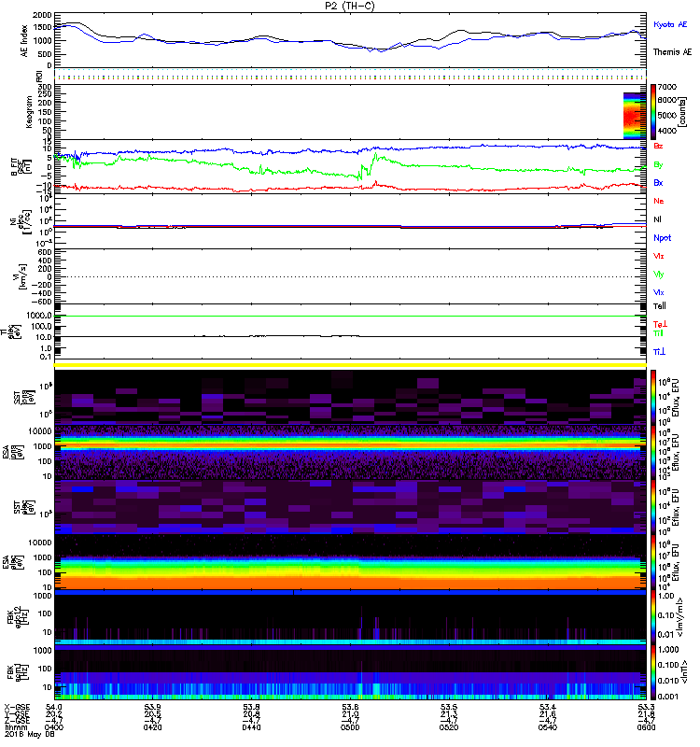The width and height of the screenshot is (700, 747).
Task: Click the green Viy velocity legend
Action: tap(659, 275)
